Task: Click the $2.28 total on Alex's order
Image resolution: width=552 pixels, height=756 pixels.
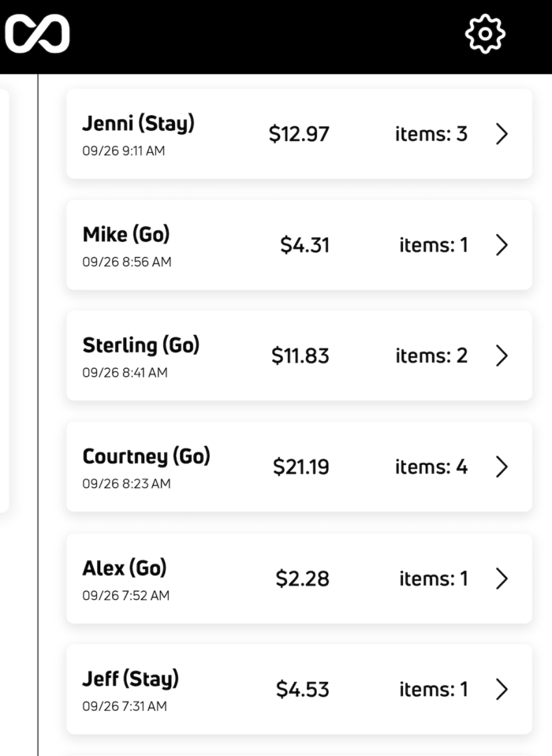Action: 302,579
